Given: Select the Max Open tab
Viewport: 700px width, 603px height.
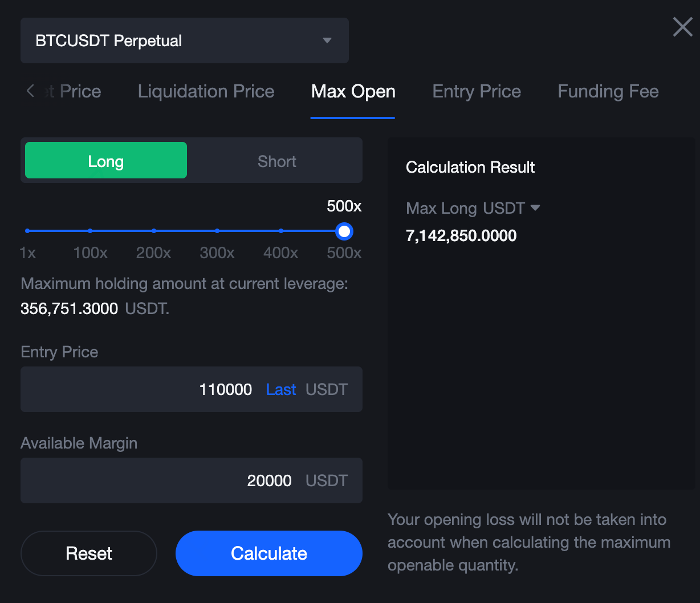Looking at the screenshot, I should 353,92.
